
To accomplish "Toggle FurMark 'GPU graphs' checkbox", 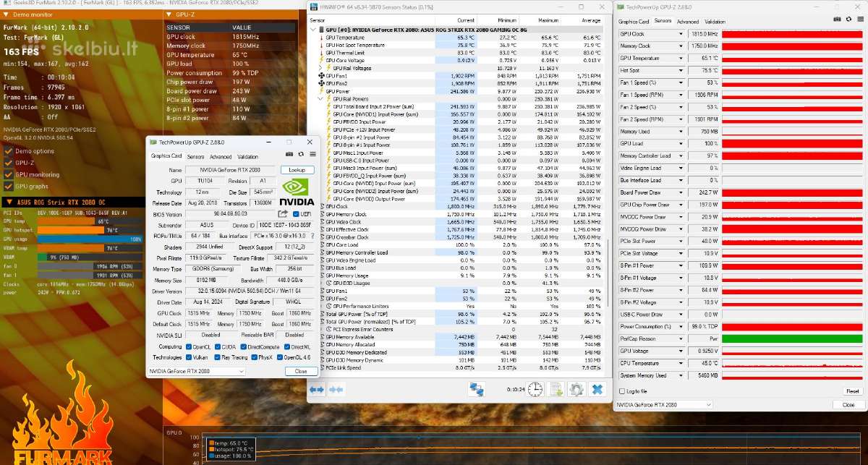I will pos(9,186).
